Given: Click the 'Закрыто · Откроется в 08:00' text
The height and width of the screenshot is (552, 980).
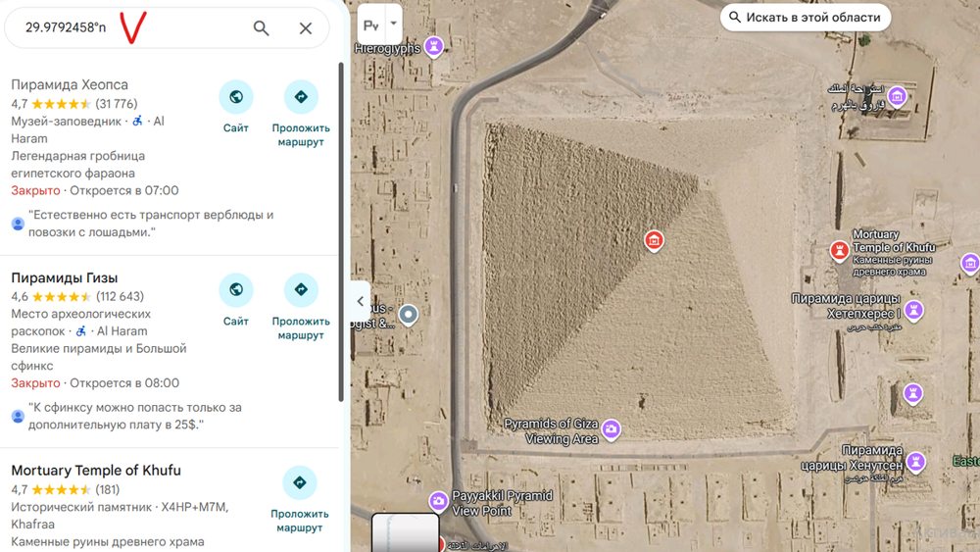Looking at the screenshot, I should coord(95,383).
